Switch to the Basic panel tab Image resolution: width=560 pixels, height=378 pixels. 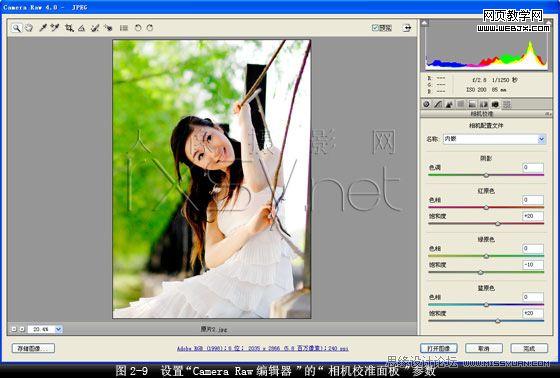(426, 104)
